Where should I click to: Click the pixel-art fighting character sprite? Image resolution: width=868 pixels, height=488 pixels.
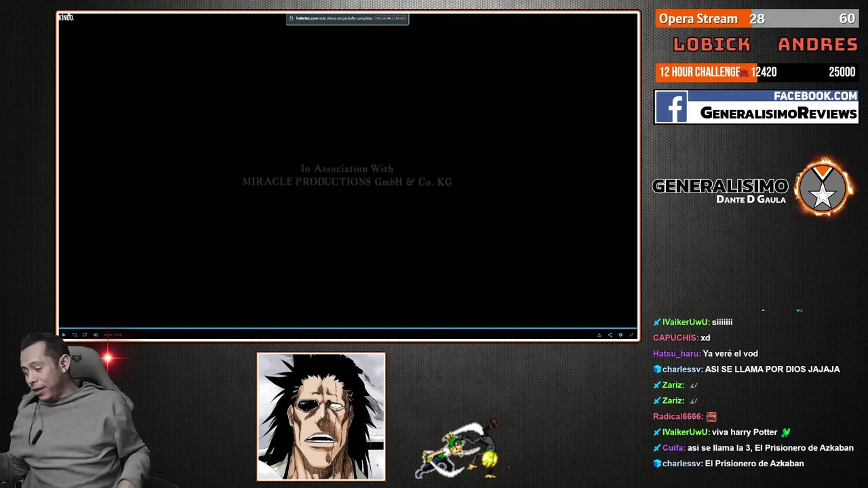pos(459,449)
